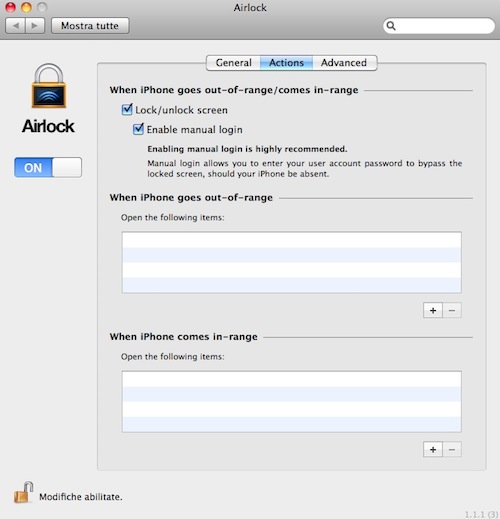500x519 pixels.
Task: Go forward with the right arrow button
Action: coord(35,26)
